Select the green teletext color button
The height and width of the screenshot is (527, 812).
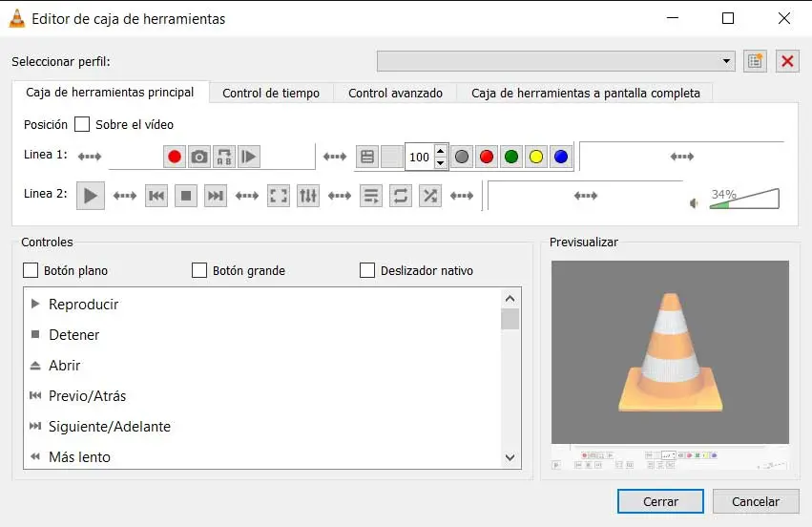click(511, 157)
